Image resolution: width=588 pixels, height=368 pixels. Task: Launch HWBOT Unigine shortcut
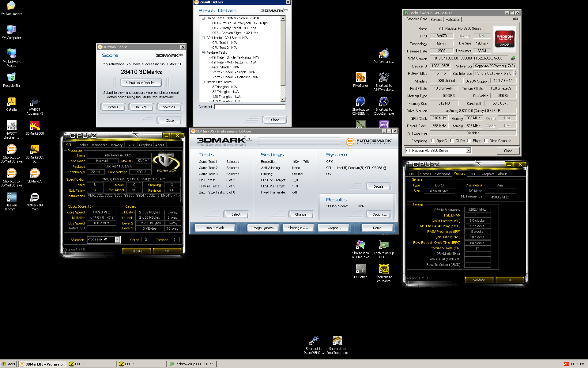11,130
